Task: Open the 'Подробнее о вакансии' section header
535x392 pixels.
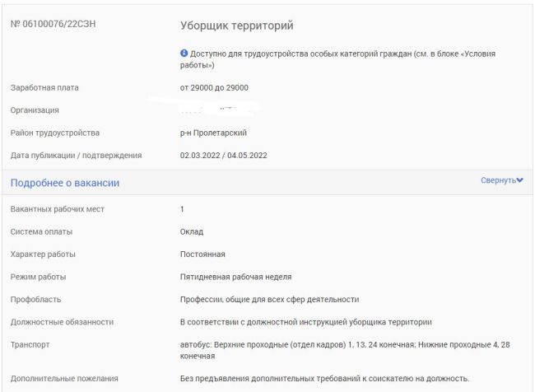Action: click(65, 183)
